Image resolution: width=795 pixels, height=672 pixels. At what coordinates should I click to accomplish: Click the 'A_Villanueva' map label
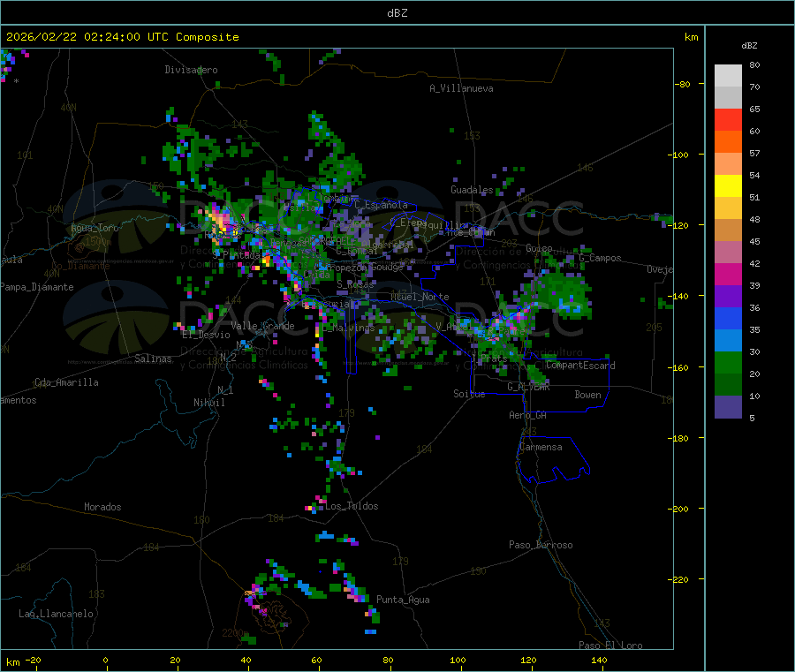pos(461,88)
